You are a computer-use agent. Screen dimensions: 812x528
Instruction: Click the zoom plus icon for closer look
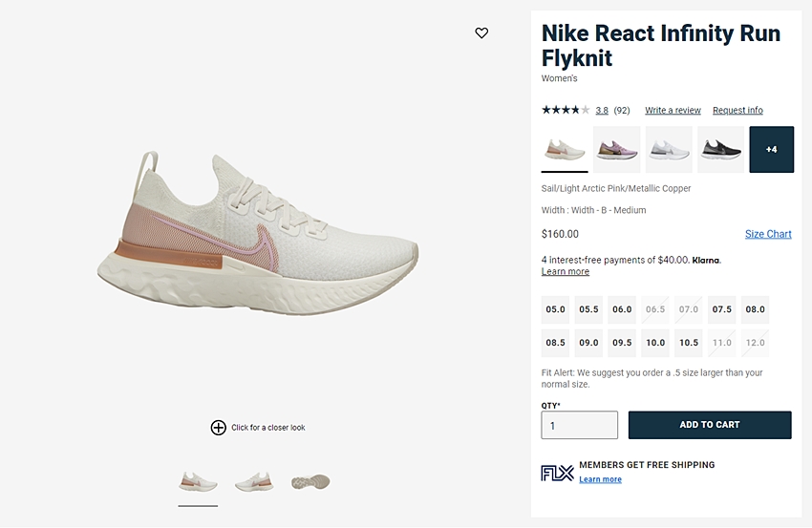click(x=219, y=428)
